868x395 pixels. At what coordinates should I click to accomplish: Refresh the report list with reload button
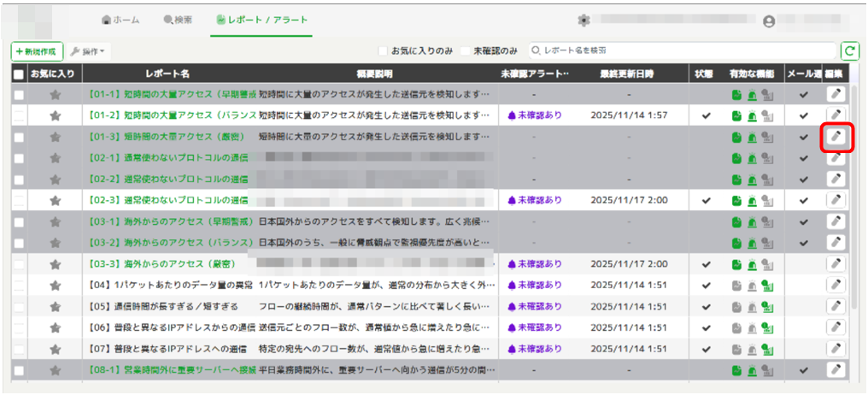point(849,51)
